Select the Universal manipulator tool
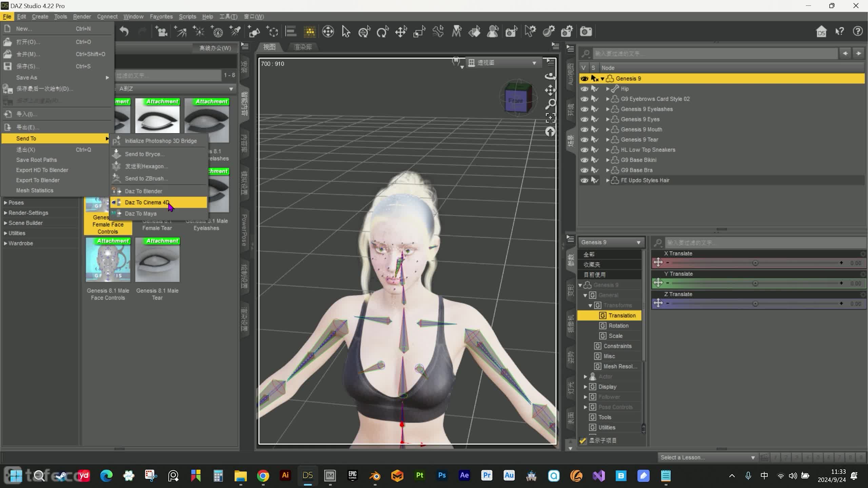This screenshot has width=868, height=488. coord(364,32)
